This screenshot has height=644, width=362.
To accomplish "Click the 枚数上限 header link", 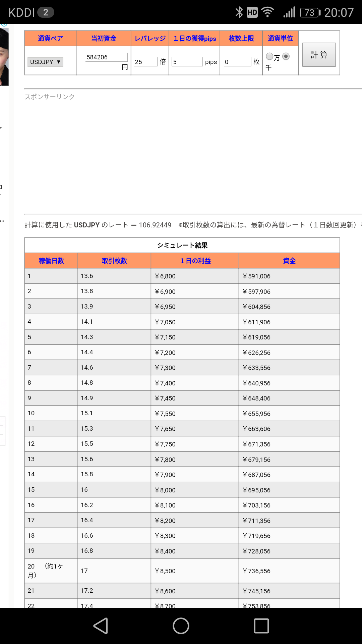I will [x=241, y=38].
